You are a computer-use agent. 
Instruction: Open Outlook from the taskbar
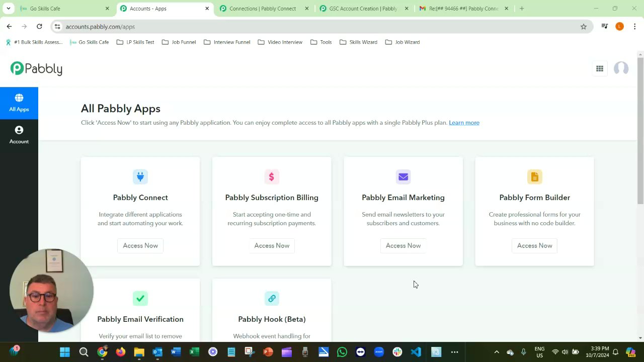point(157,352)
